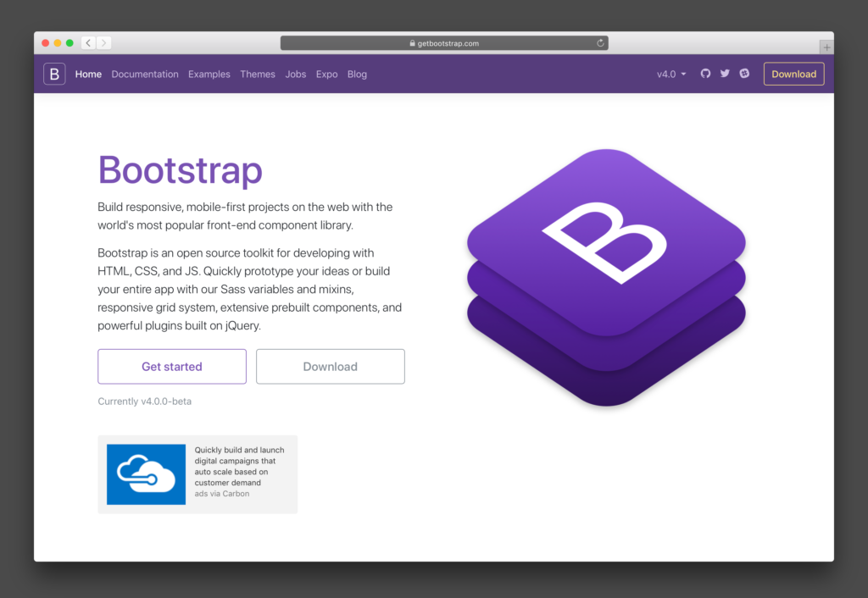
Task: Open the v4.0 version dropdown
Action: (x=670, y=74)
